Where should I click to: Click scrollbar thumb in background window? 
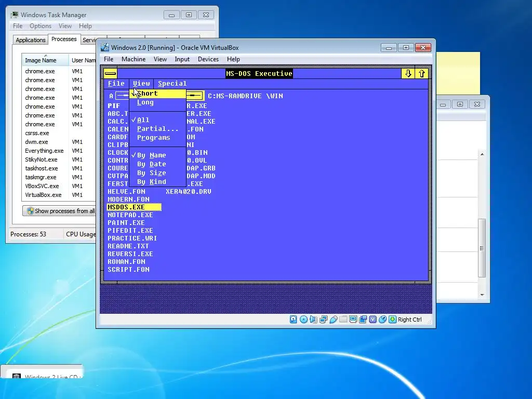click(x=482, y=248)
